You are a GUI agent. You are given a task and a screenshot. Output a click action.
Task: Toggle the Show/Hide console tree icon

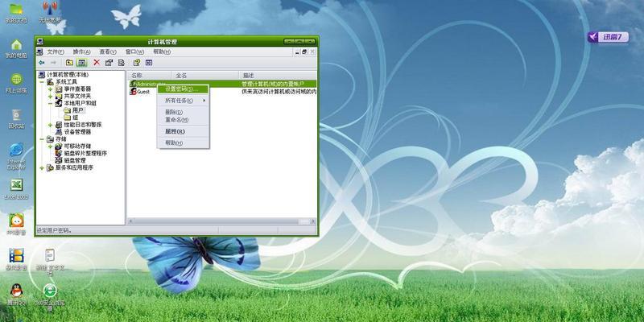click(x=82, y=63)
